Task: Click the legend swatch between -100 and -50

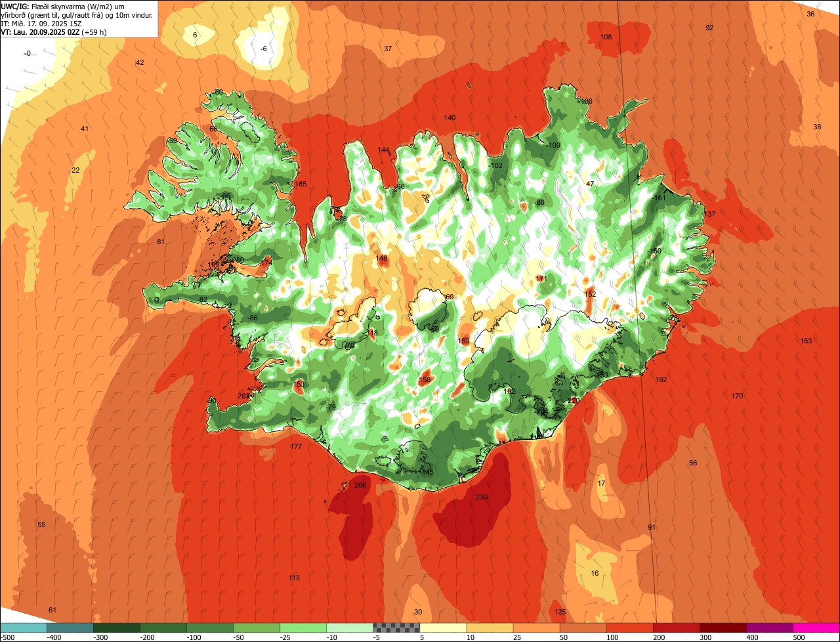Action: (210, 628)
